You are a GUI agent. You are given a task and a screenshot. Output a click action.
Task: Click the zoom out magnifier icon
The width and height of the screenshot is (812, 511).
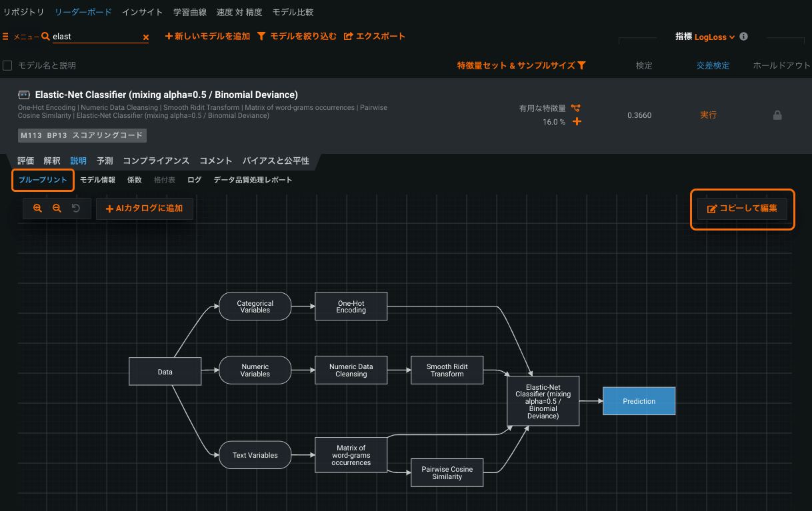click(x=57, y=209)
